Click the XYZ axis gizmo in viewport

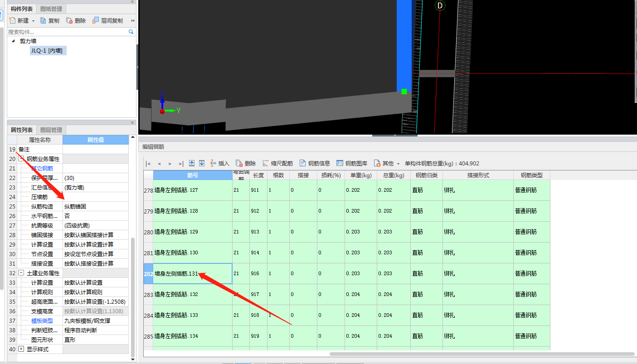tap(169, 103)
